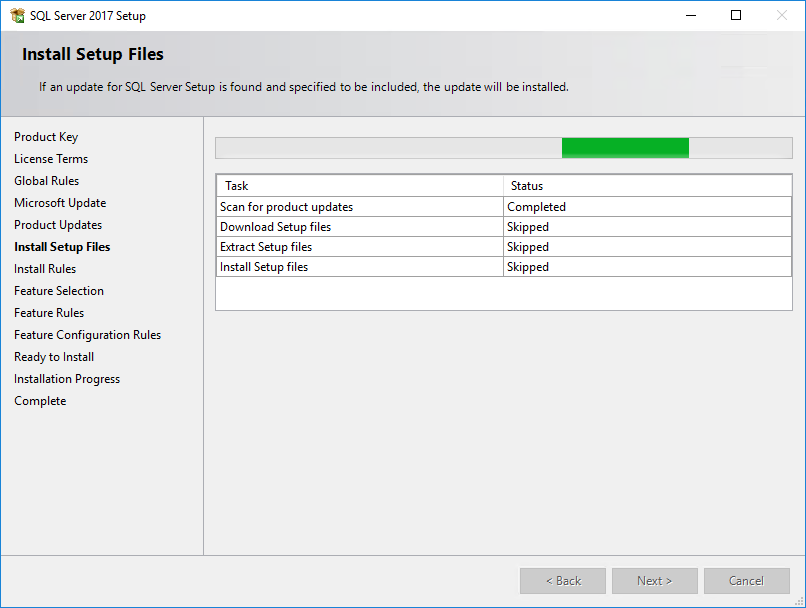Minimize the SQL Server 2017 Setup window
Viewport: 806px width, 608px height.
pyautogui.click(x=691, y=15)
